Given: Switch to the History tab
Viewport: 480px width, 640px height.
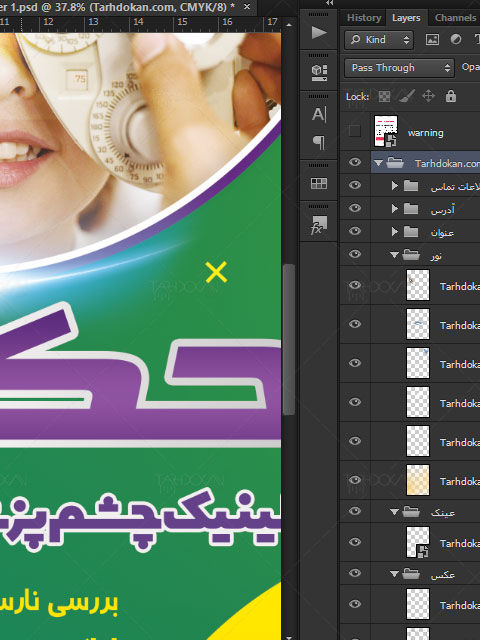Looking at the screenshot, I should (364, 18).
